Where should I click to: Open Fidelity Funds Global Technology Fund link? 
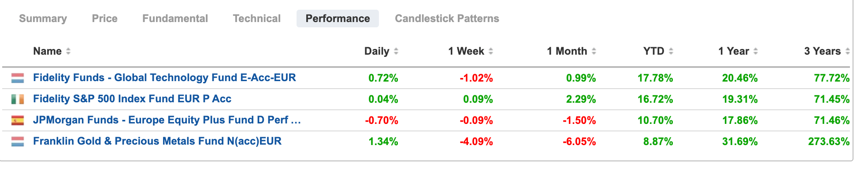coord(164,78)
